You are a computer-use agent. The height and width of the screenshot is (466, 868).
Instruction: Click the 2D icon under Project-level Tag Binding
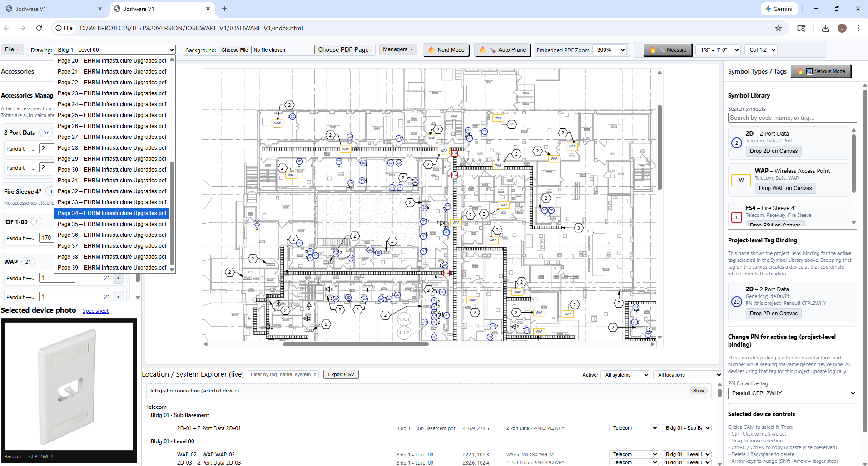[736, 301]
